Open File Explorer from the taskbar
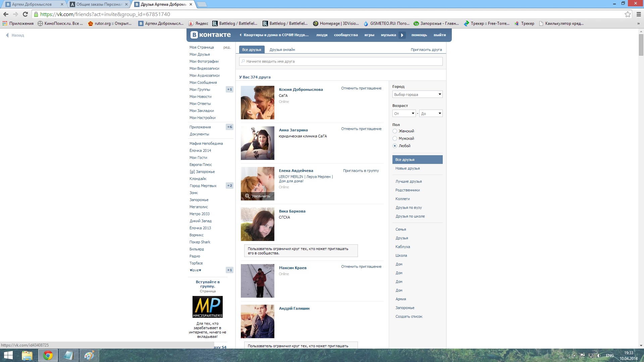Screen dimensions: 644x362 click(27, 355)
